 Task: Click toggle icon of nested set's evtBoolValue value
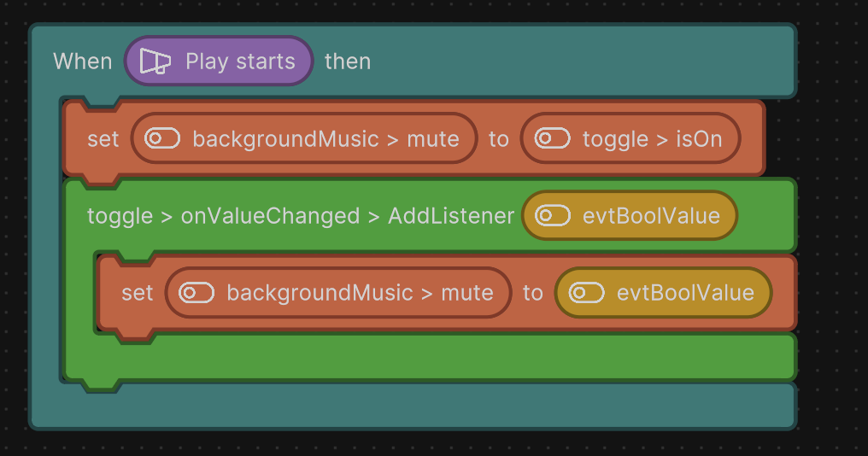[x=586, y=293]
